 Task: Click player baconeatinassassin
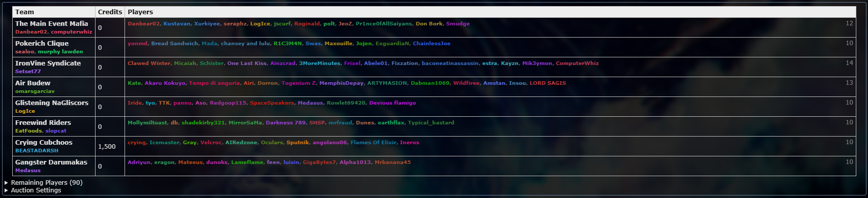(450, 63)
